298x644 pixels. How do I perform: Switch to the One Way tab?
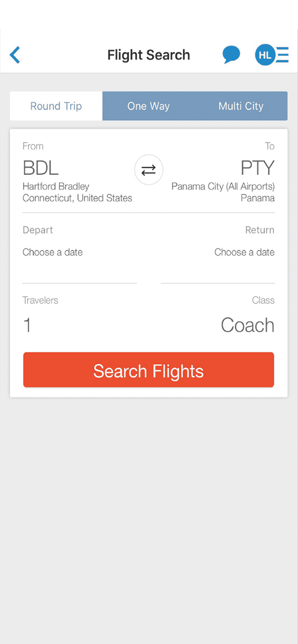149,106
